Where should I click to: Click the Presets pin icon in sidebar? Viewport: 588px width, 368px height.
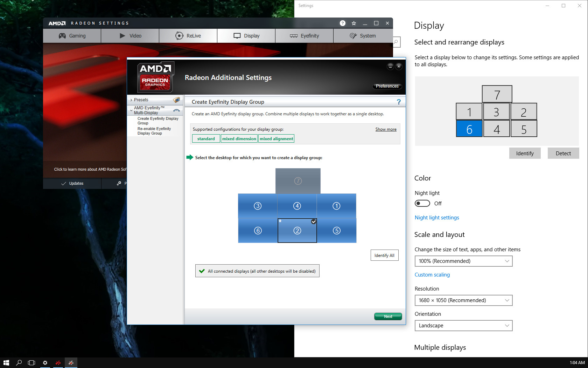point(176,100)
